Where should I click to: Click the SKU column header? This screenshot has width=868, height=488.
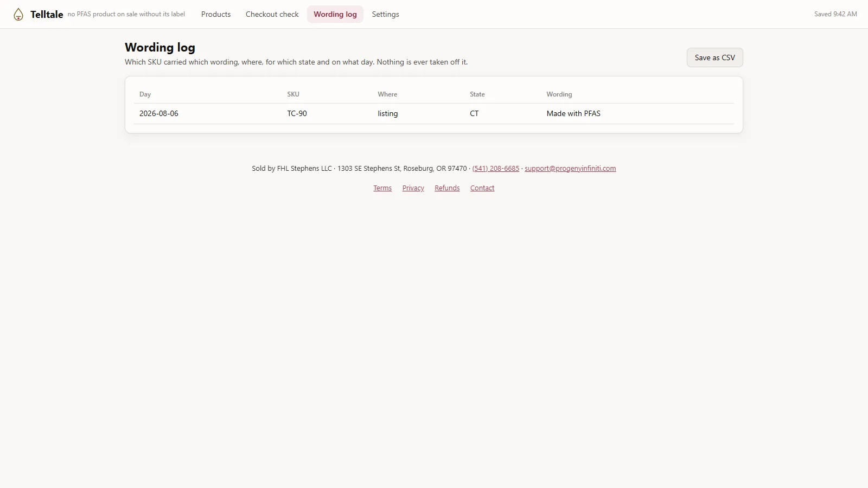pyautogui.click(x=293, y=94)
